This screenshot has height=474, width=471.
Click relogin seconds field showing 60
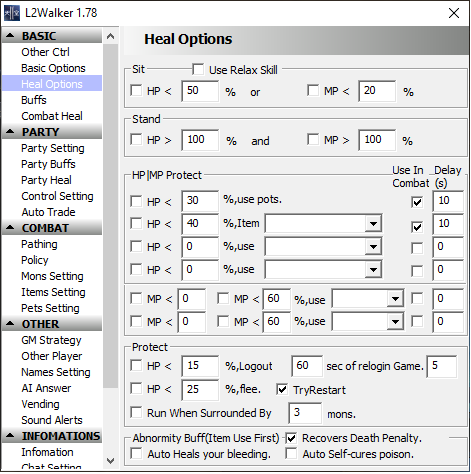point(307,366)
